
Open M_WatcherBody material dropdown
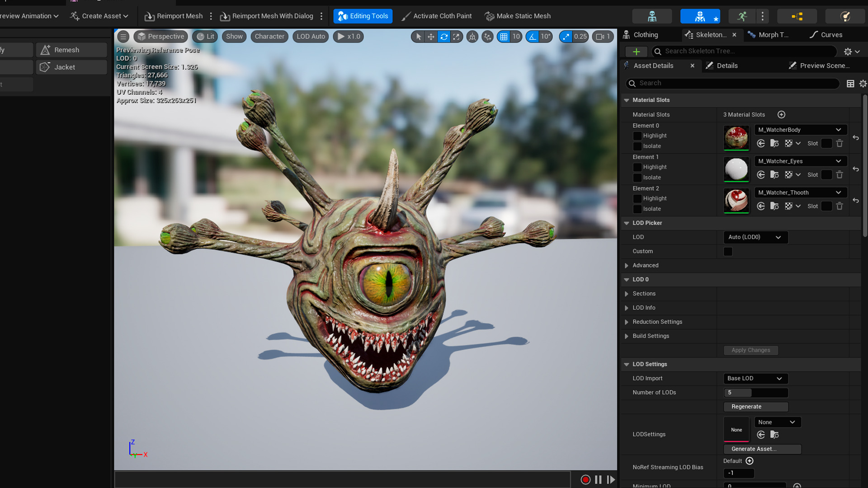pyautogui.click(x=801, y=130)
